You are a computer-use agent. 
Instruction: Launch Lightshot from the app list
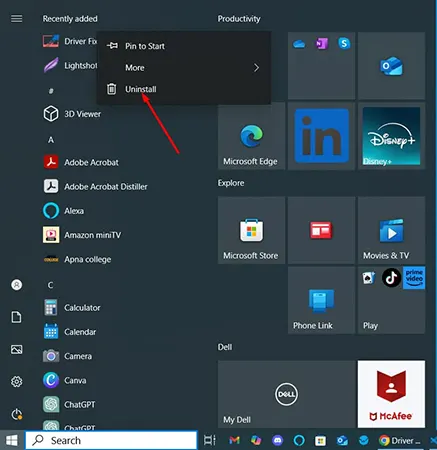click(70, 66)
